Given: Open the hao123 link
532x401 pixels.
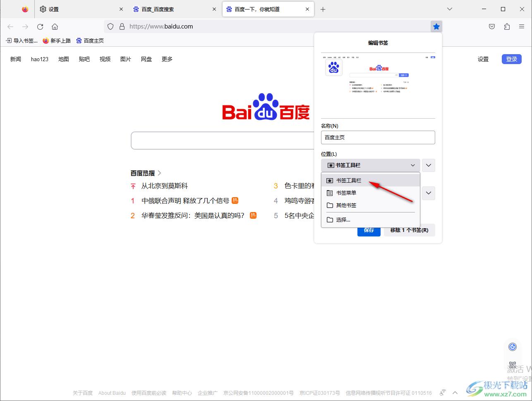Looking at the screenshot, I should (x=40, y=59).
